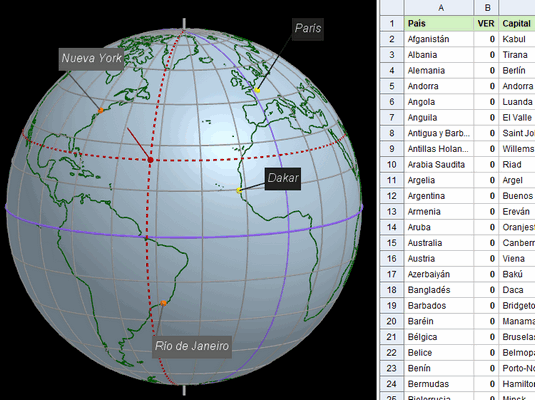Toggle VER value for Argentina

[487, 196]
